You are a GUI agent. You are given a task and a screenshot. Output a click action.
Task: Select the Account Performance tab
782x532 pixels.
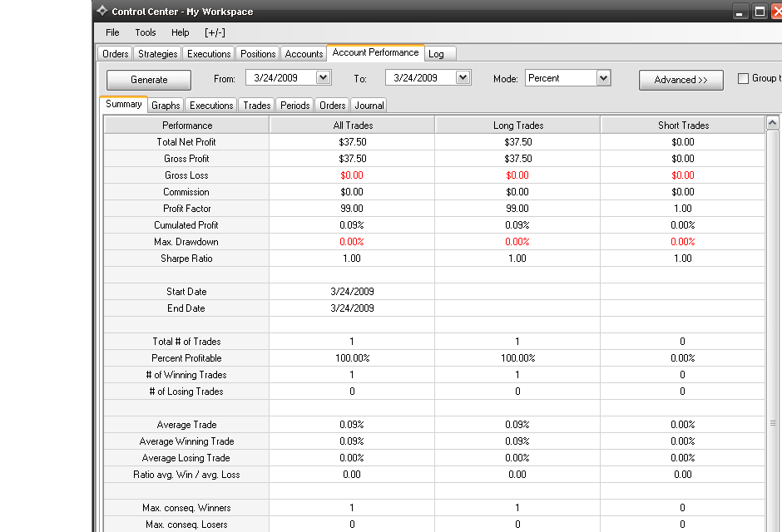coord(375,52)
